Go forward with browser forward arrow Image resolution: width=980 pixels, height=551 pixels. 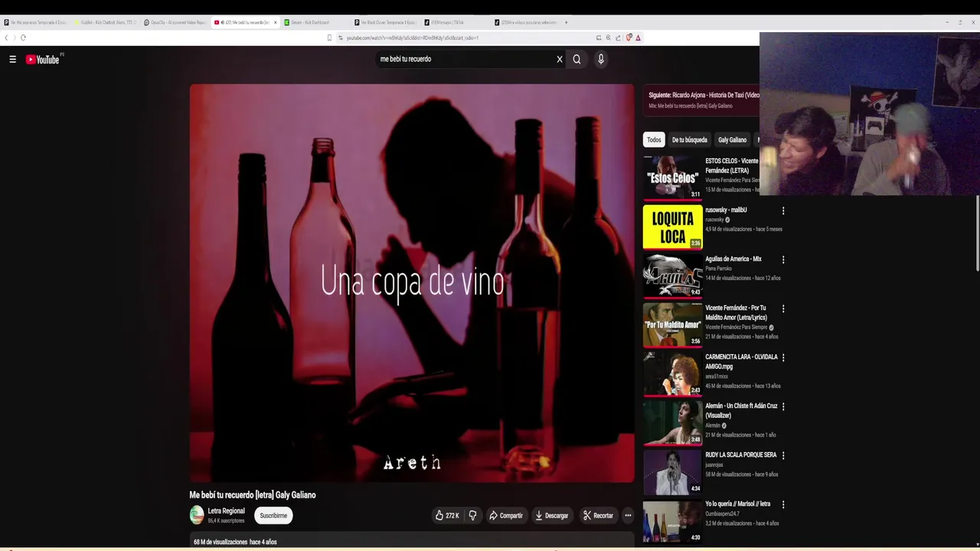(x=14, y=37)
